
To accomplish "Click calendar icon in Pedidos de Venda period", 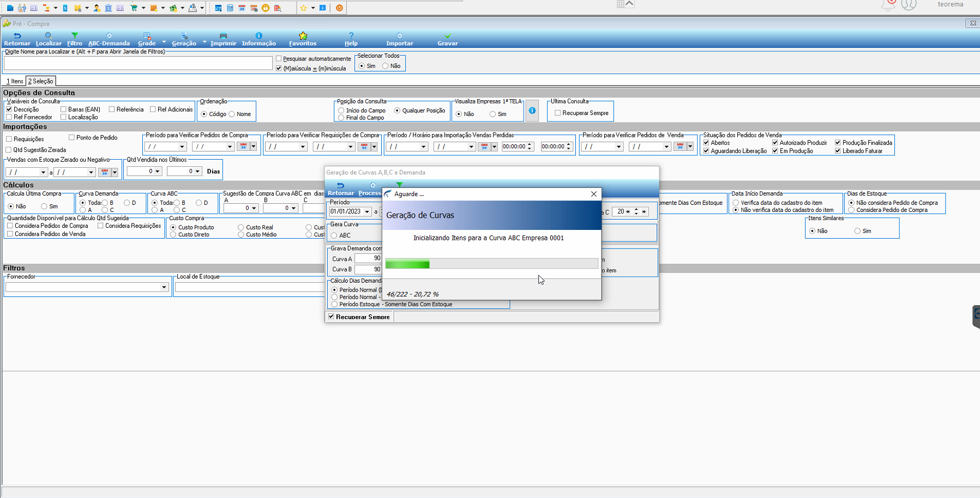I will [680, 147].
